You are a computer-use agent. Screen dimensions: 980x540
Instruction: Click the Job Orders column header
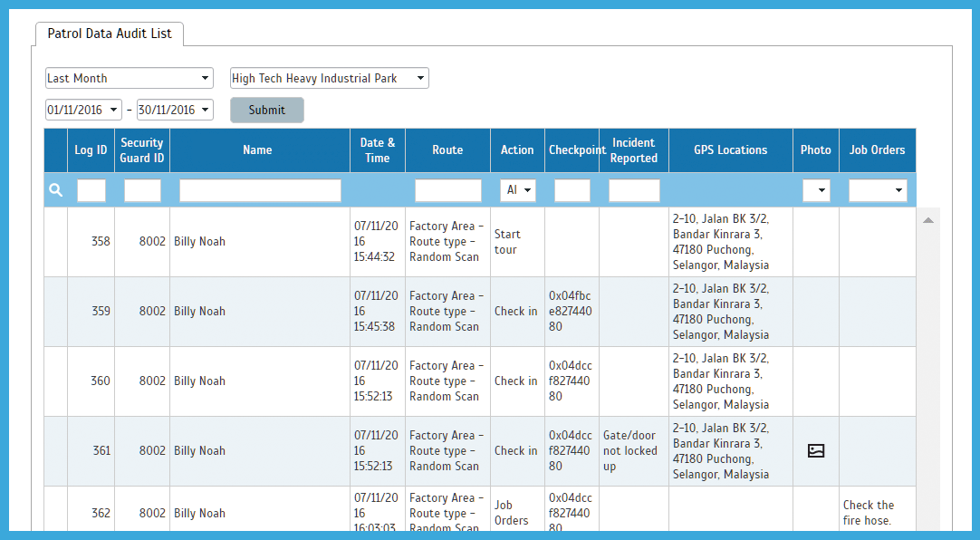coord(877,150)
